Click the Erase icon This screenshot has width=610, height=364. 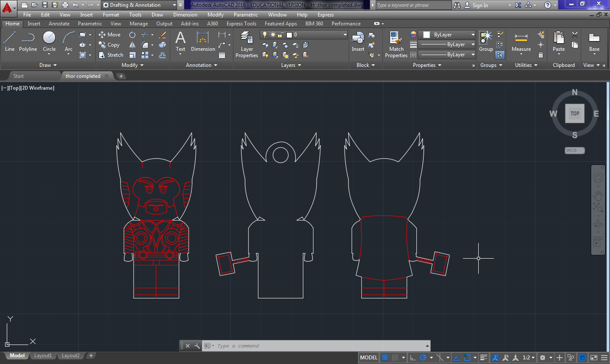coord(162,35)
